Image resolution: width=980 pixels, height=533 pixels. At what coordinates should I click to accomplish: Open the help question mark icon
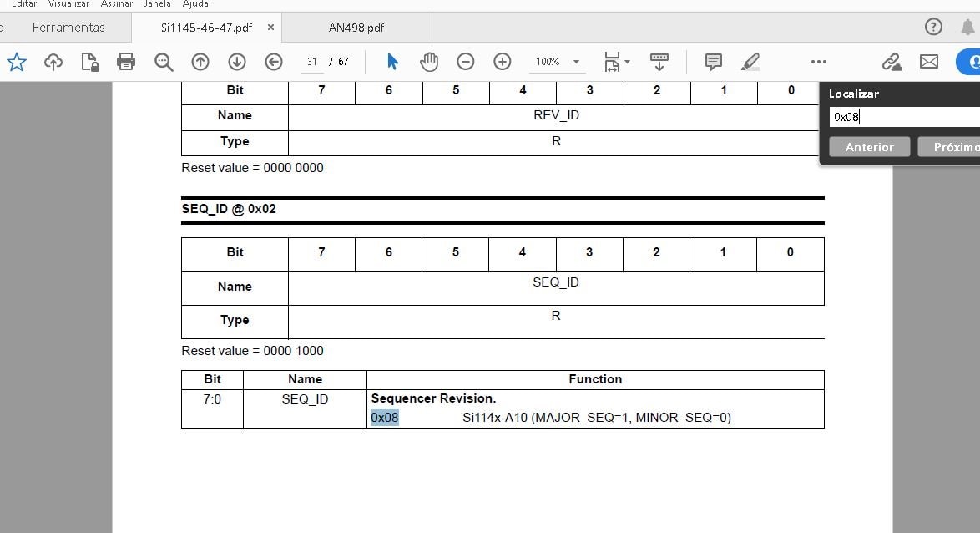(933, 26)
